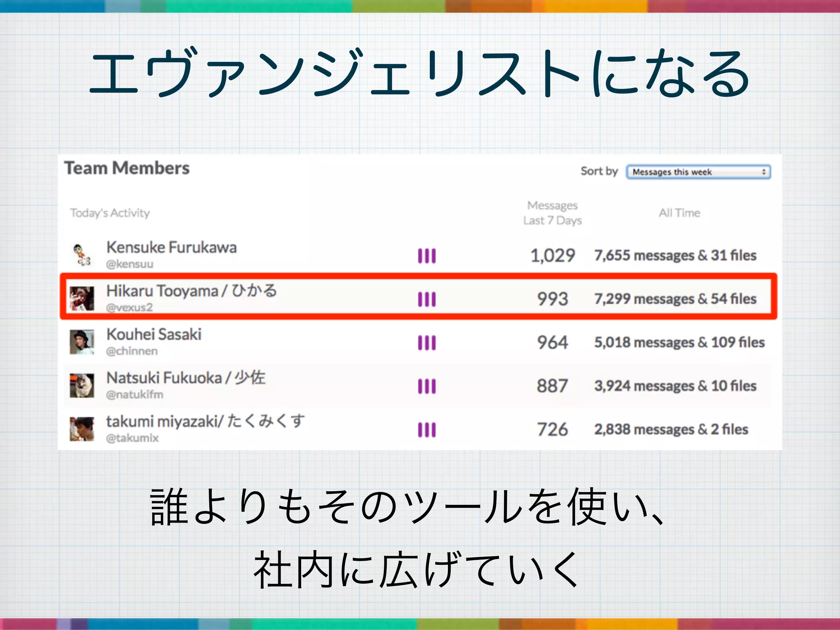
Task: Click the 'Today's Activity' header label
Action: 110,213
